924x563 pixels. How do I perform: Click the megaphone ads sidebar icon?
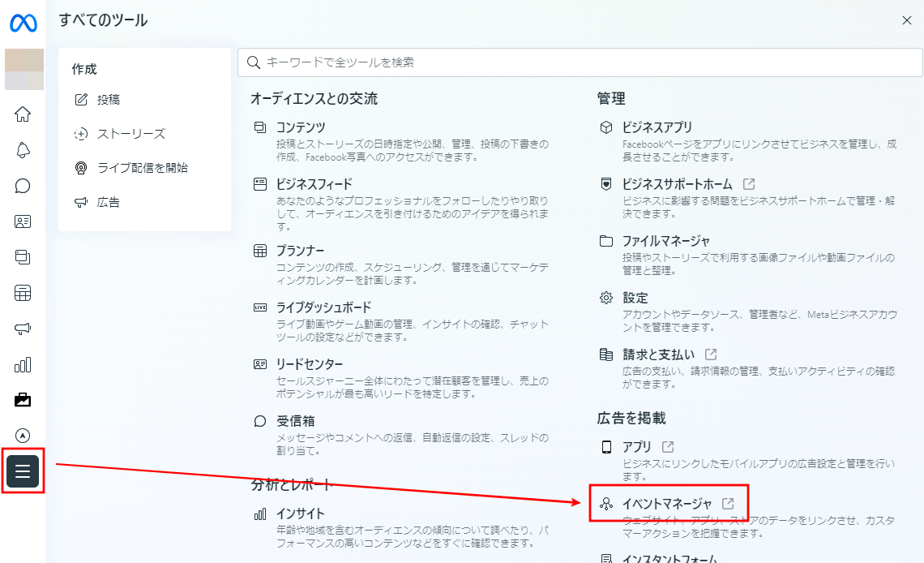point(23,329)
